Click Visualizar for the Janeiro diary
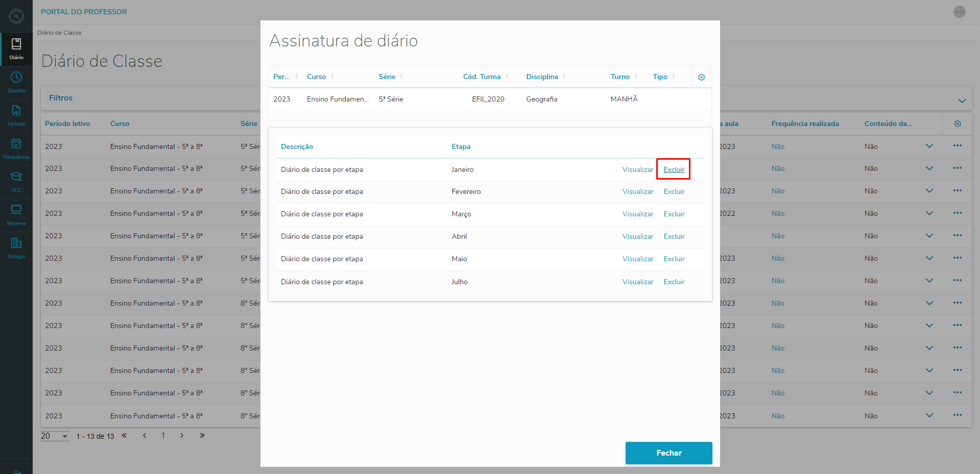 [x=638, y=169]
